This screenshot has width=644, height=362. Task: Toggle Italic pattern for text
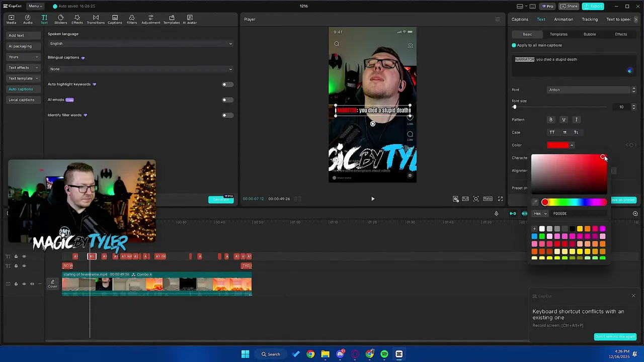click(577, 120)
